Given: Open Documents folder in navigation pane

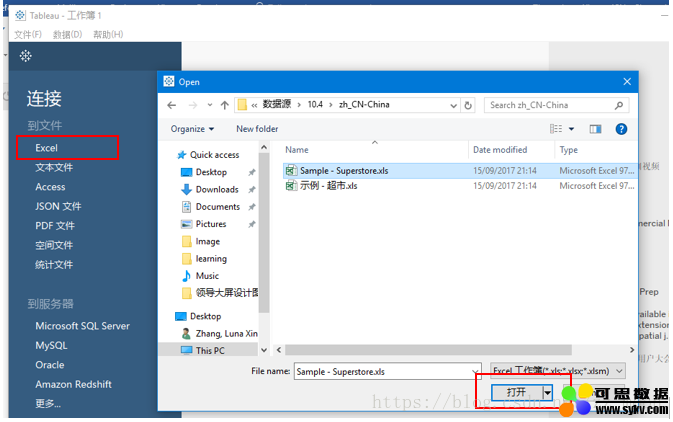Looking at the screenshot, I should coord(218,206).
